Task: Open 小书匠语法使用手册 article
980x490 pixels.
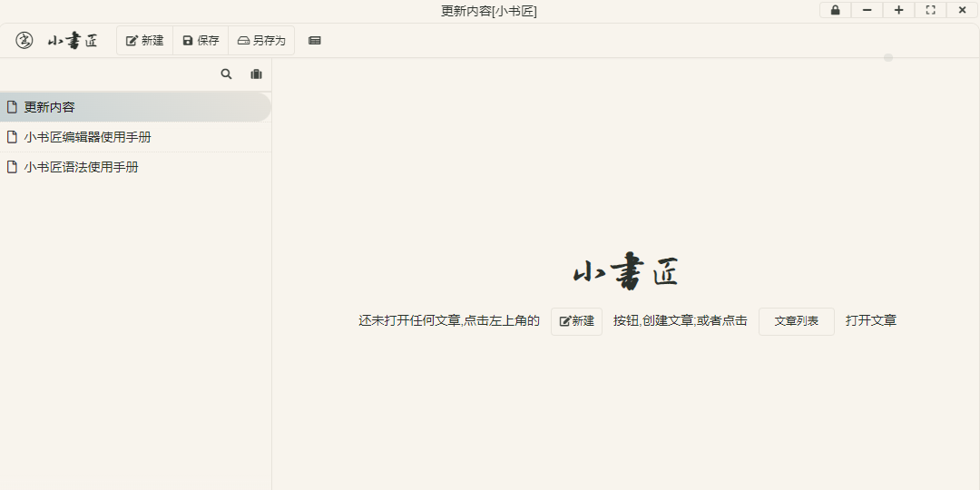Action: pos(135,167)
